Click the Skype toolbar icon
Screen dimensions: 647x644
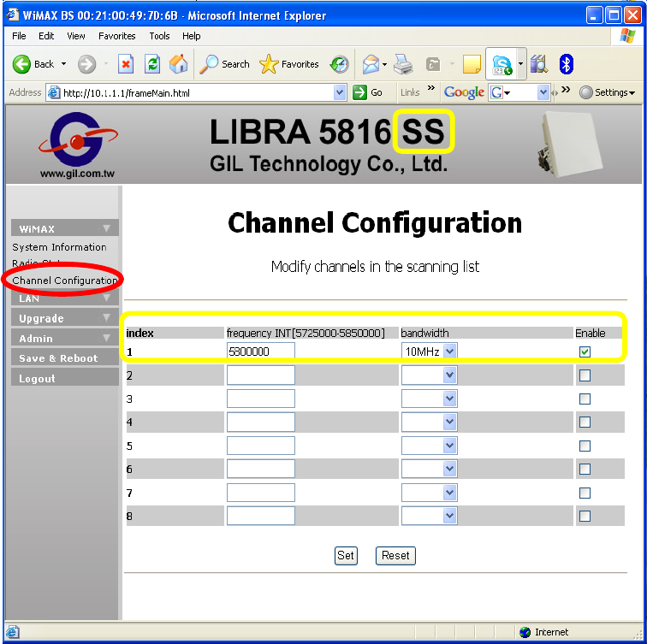[x=502, y=65]
